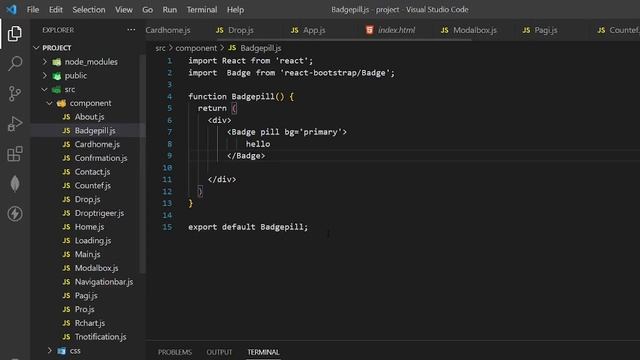Screen dimensions: 640x360
Task: Open About.js in the explorer
Action: pos(88,117)
